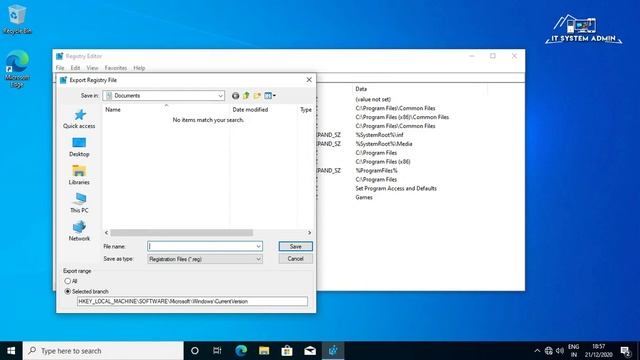The image size is (640, 360).
Task: Select the All export range radio button
Action: [x=68, y=281]
